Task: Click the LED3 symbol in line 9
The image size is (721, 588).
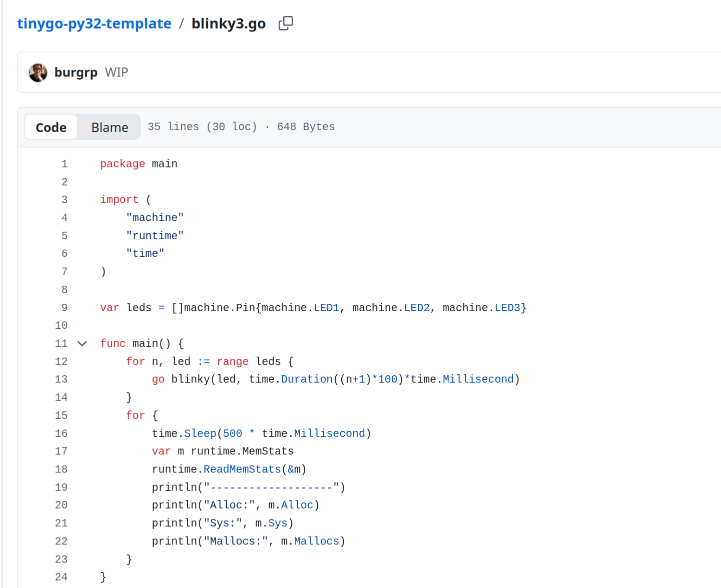Action: pos(507,308)
